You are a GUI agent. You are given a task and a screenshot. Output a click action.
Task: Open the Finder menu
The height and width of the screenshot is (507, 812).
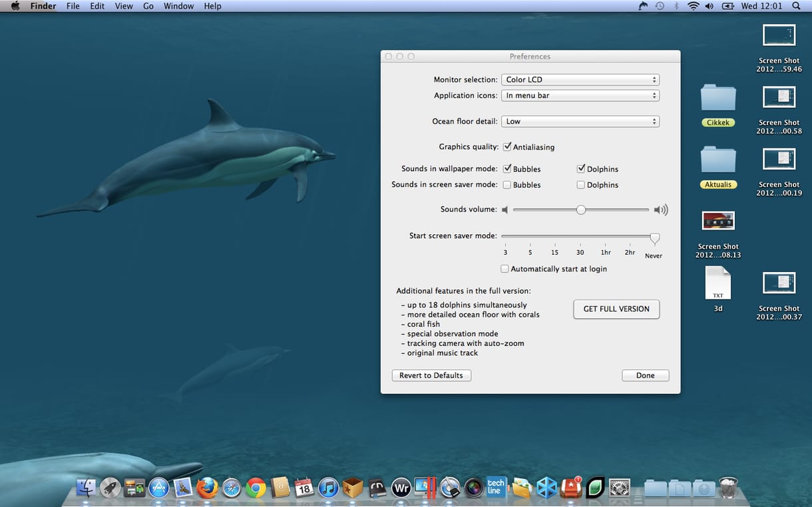click(x=43, y=6)
